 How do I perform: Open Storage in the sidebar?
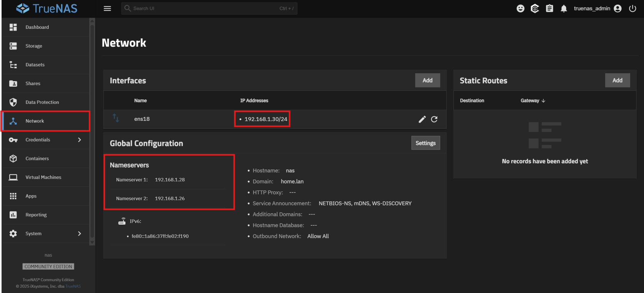pos(34,46)
